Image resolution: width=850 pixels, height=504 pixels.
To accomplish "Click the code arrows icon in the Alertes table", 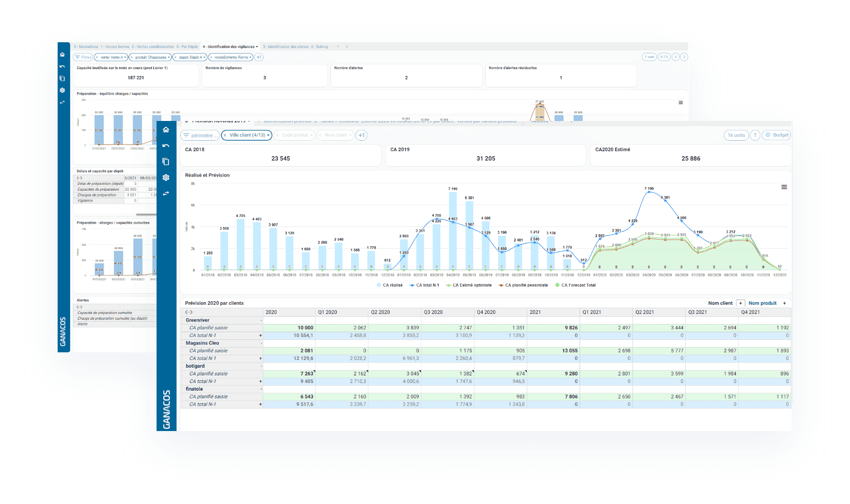I will tap(80, 307).
